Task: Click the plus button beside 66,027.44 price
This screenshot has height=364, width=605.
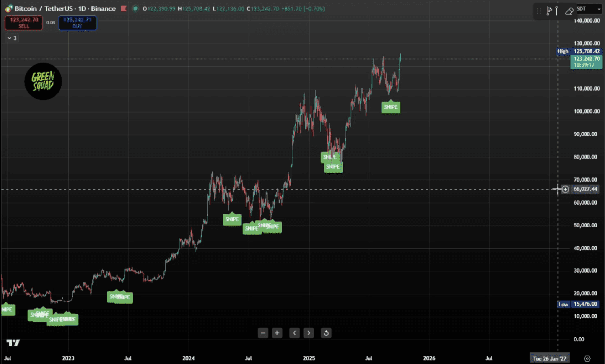Action: point(565,189)
